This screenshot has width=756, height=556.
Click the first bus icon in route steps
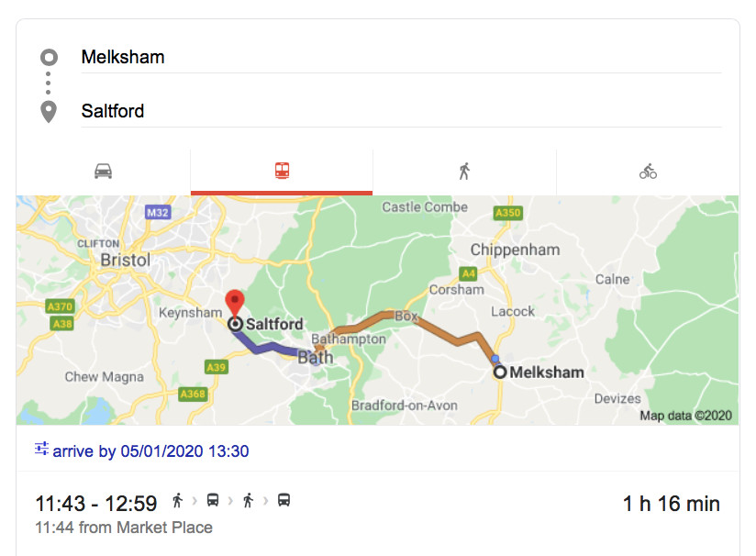point(213,501)
